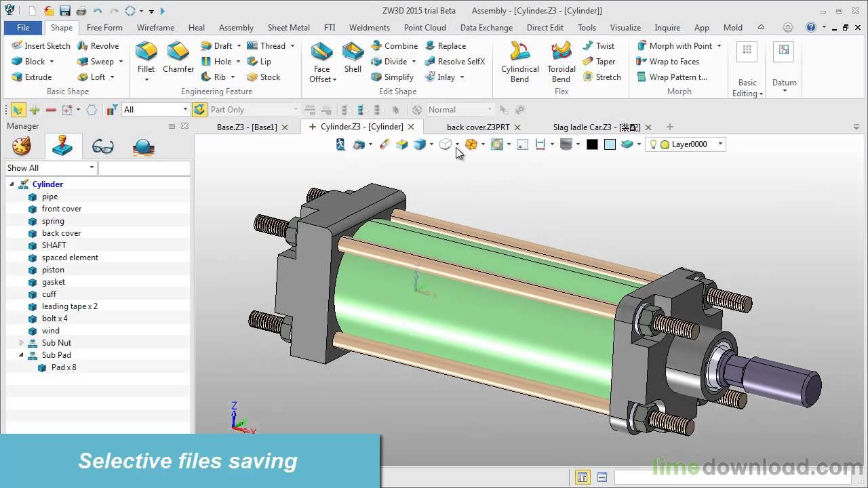
Task: Select the Pad x 8 tree item
Action: tap(64, 367)
